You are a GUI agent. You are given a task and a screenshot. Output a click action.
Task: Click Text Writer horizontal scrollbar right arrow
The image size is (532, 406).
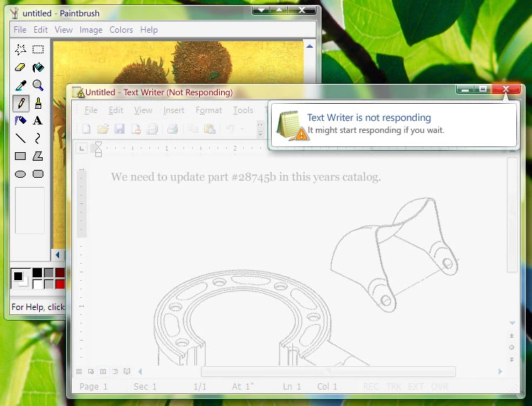tap(500, 371)
